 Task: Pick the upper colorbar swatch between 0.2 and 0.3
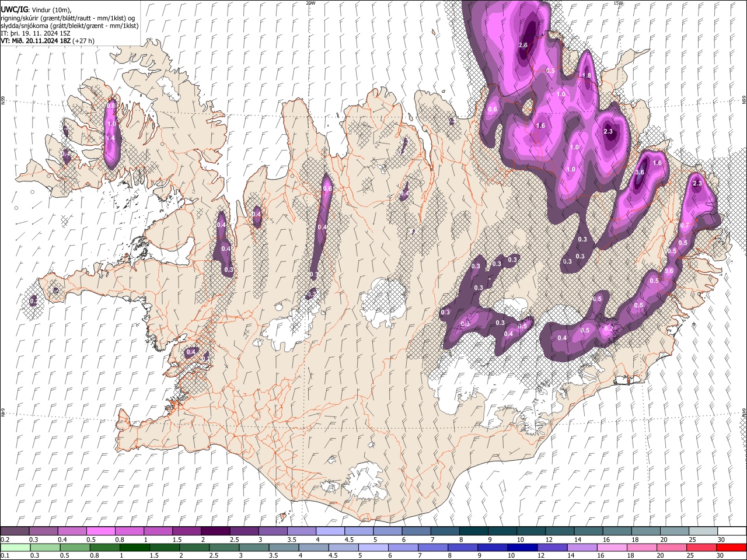point(15,531)
